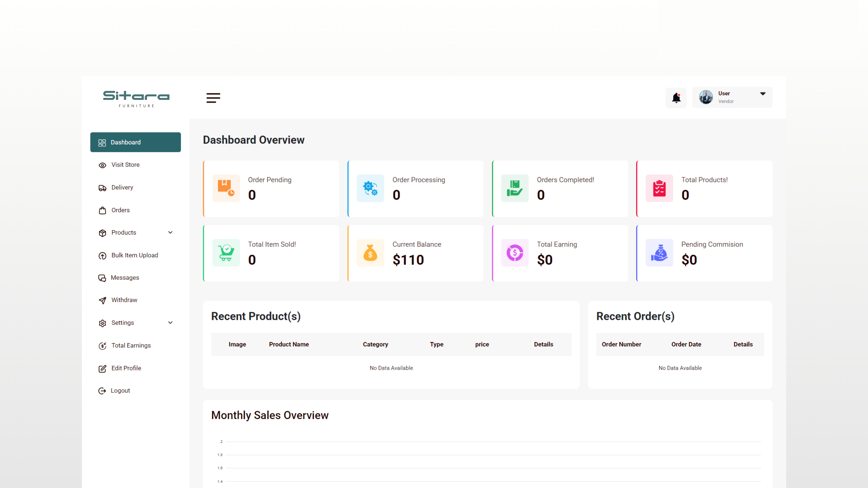Go to Orders in sidebar

[x=120, y=210]
